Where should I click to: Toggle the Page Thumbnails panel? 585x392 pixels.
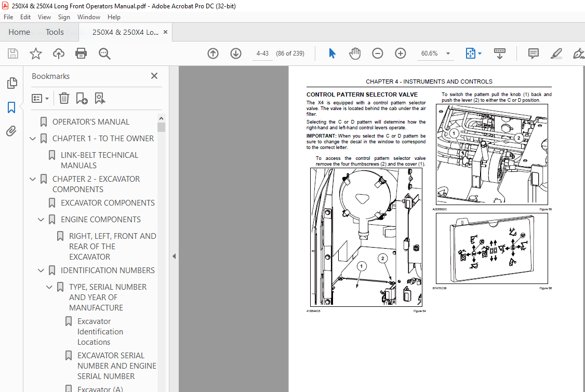coord(11,83)
